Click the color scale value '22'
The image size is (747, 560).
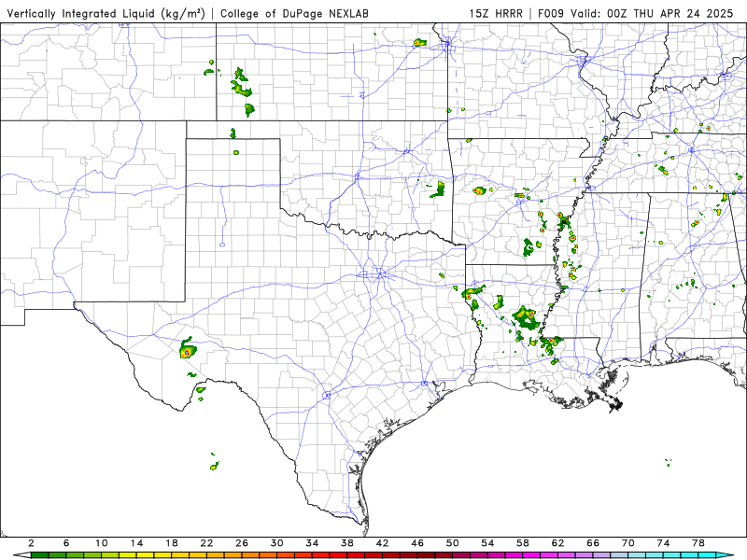tap(206, 543)
